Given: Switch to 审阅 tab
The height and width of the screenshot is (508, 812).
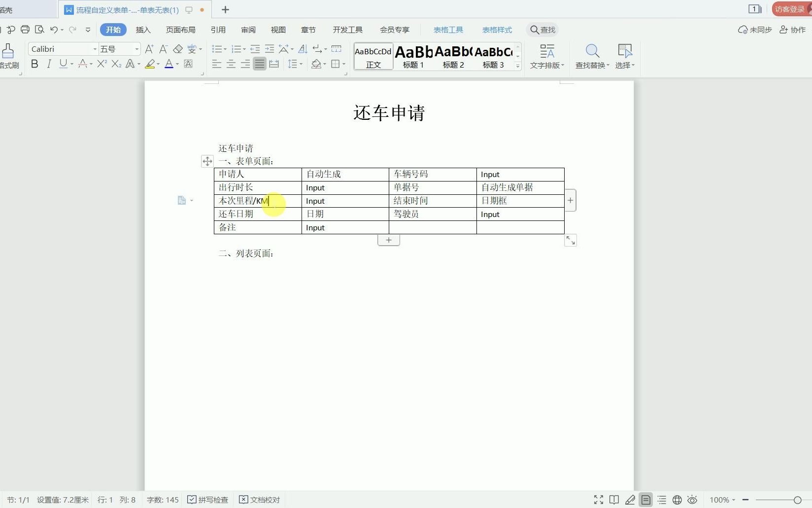Looking at the screenshot, I should [248, 30].
